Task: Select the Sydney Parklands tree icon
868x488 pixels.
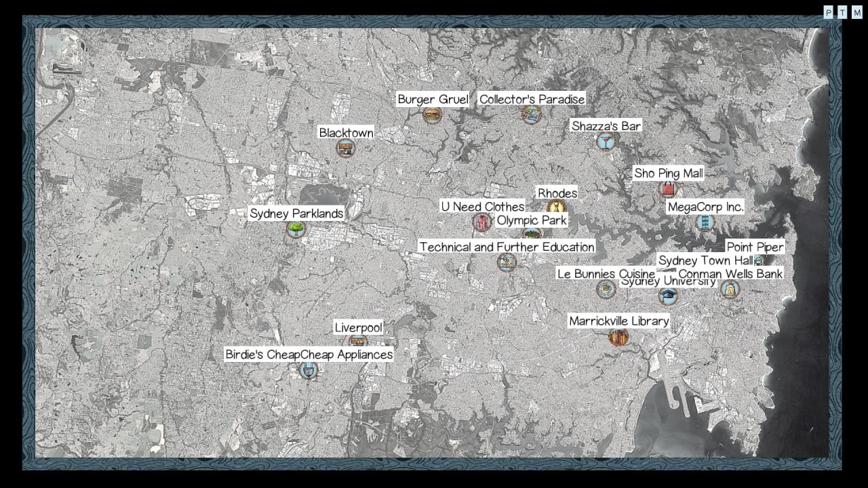Action: [x=296, y=229]
